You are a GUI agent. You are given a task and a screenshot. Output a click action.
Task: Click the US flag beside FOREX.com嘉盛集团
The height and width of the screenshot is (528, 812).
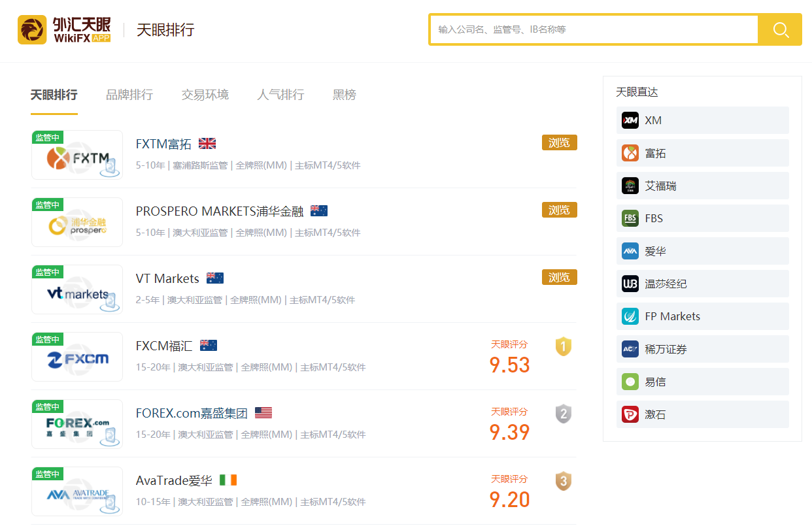pyautogui.click(x=263, y=413)
